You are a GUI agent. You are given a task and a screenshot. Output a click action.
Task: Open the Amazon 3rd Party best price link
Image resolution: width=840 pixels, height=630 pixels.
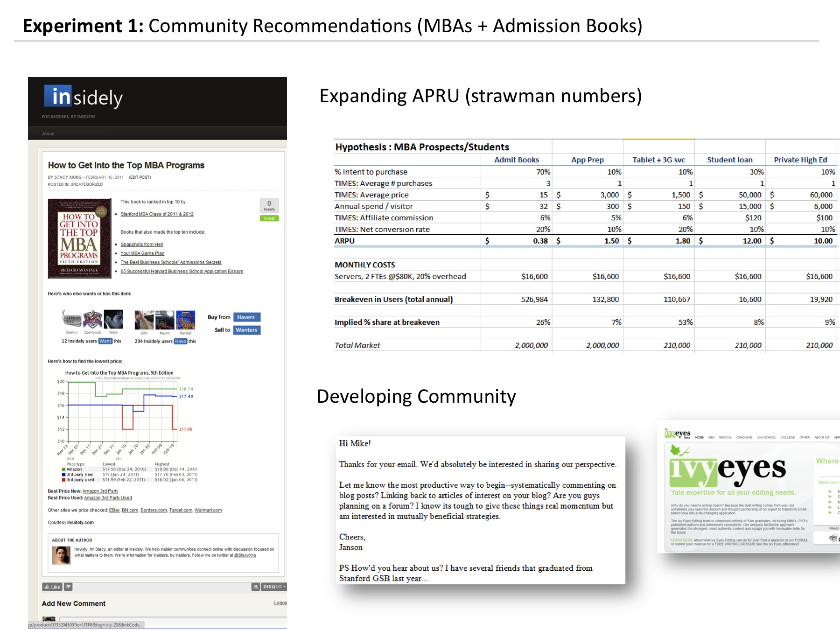click(100, 491)
